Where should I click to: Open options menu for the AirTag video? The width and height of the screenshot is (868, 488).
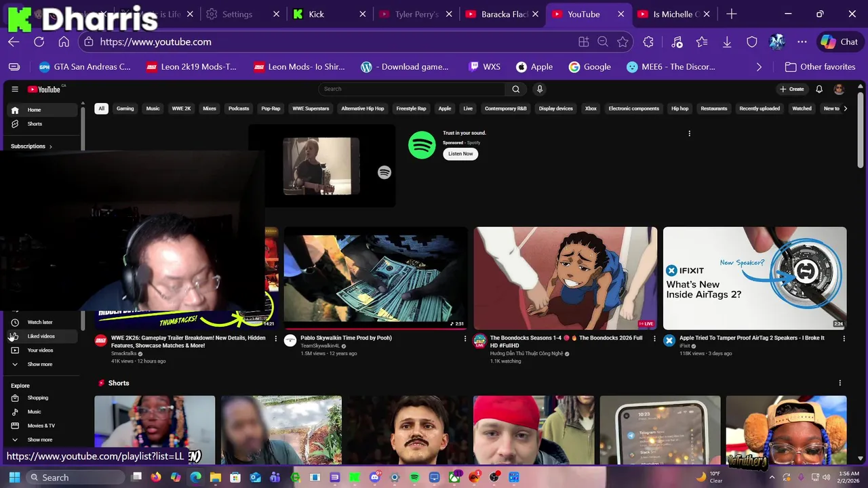[x=844, y=338]
